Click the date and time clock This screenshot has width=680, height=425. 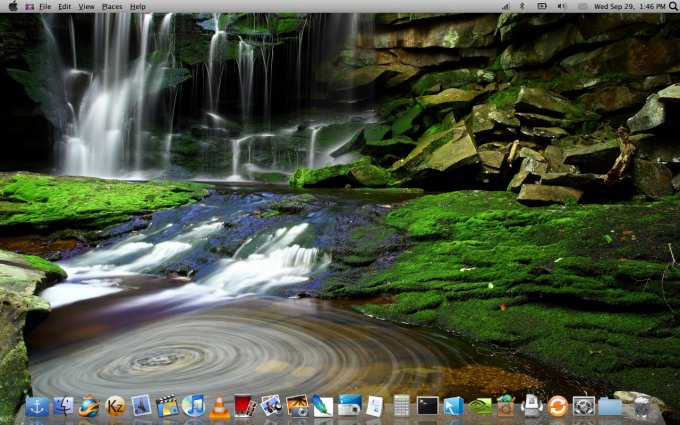pos(630,6)
